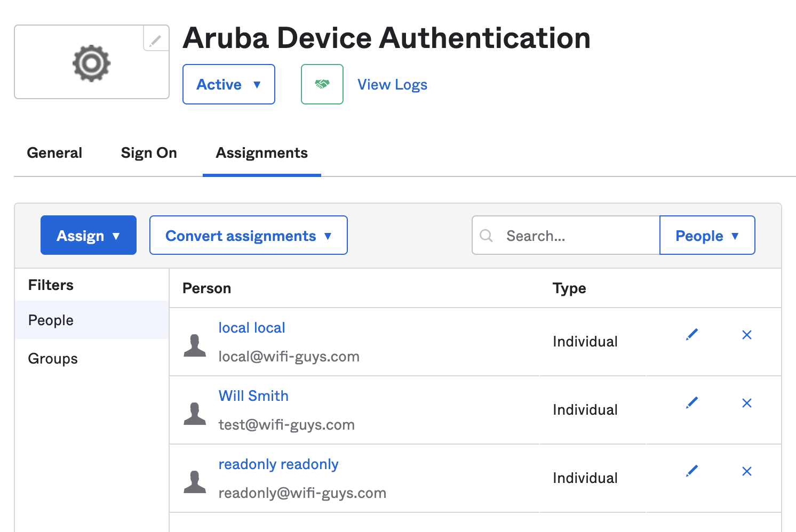The height and width of the screenshot is (532, 796).
Task: Click the avatar icon beside local local
Action: click(195, 345)
